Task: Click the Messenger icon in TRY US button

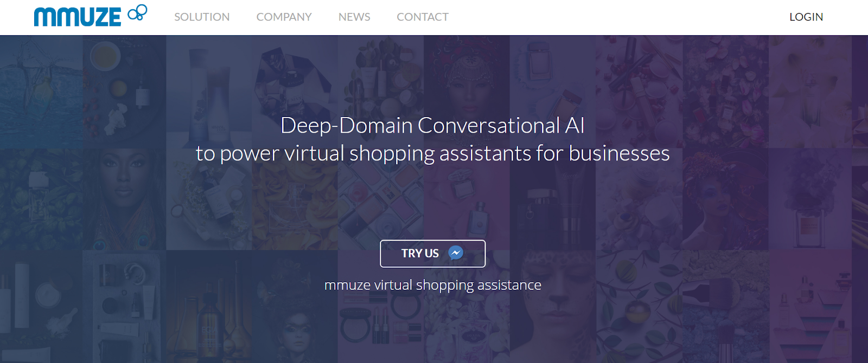Action: coord(456,253)
